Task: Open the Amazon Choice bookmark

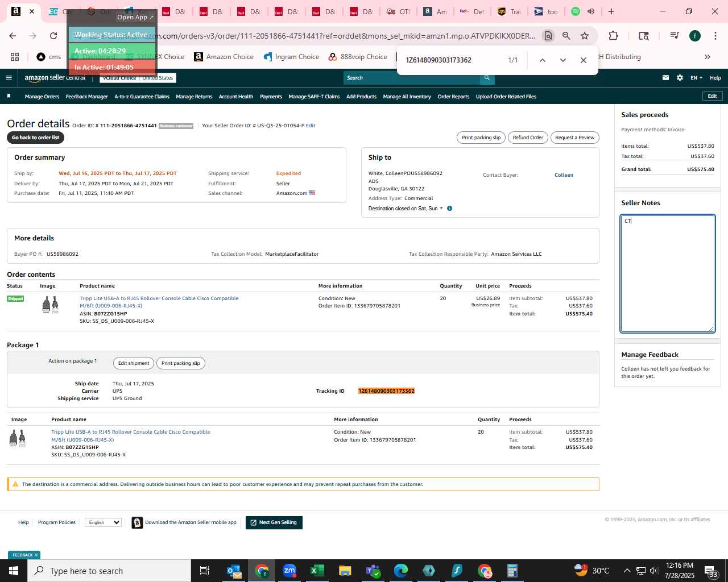Action: click(224, 57)
